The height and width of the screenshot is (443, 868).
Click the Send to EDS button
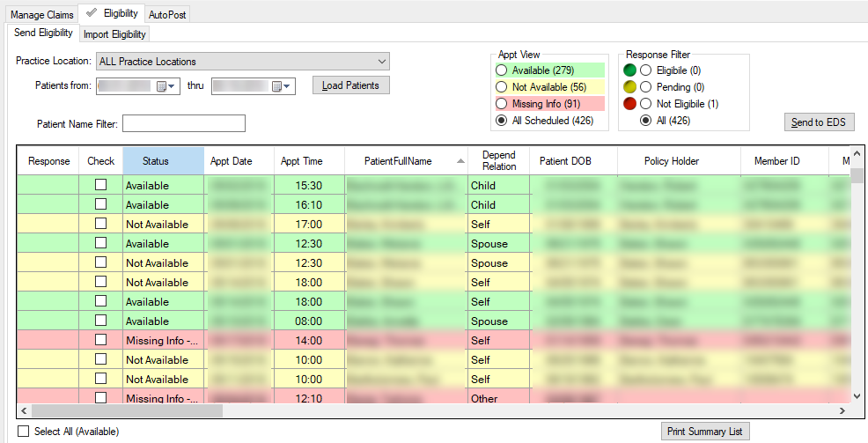tap(819, 122)
